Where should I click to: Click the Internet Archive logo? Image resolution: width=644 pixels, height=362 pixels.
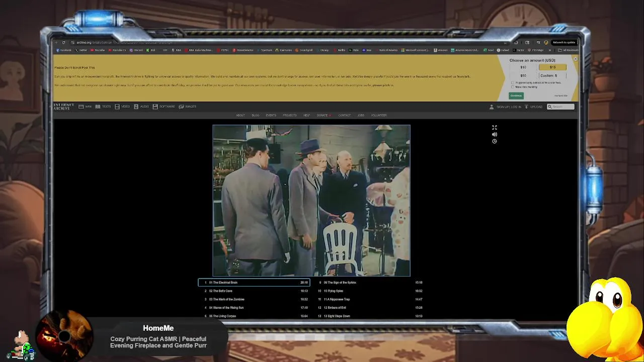tap(64, 107)
